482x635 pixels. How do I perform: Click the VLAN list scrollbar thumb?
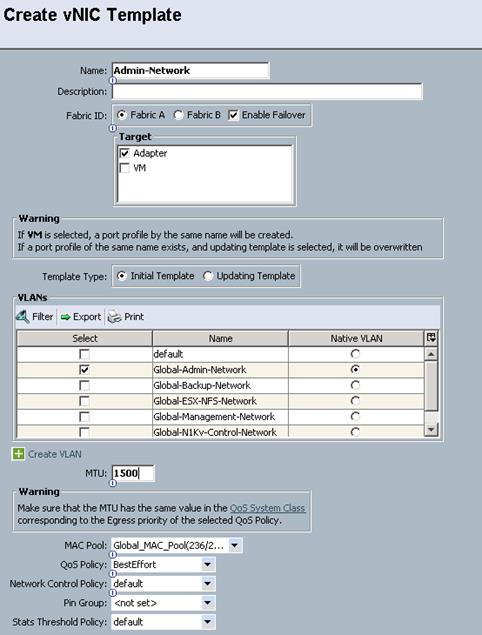[431, 386]
